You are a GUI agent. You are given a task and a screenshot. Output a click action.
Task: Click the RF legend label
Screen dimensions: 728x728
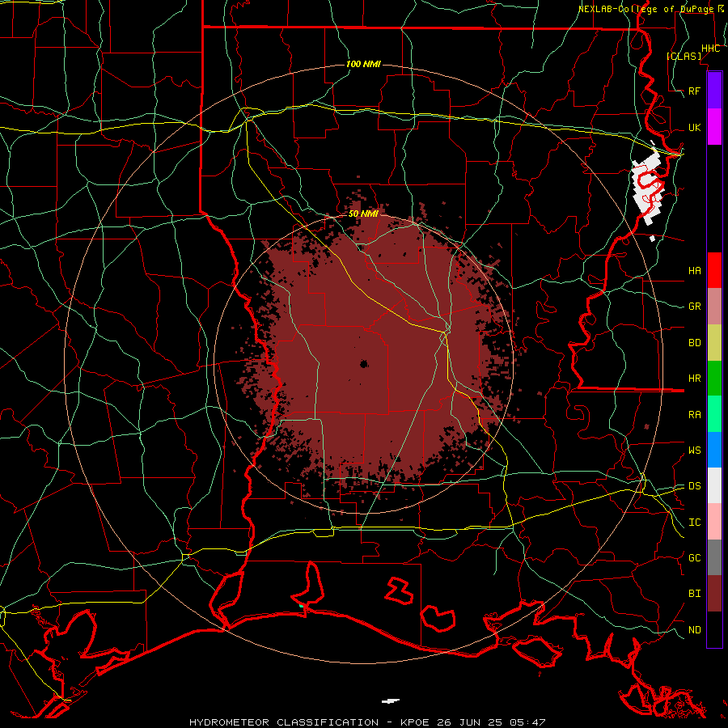tap(694, 91)
